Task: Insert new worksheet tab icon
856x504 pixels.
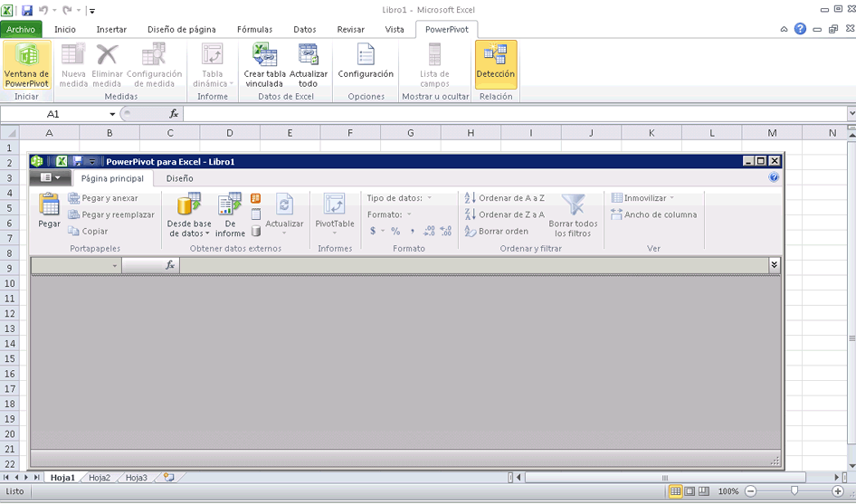Action: coord(168,478)
